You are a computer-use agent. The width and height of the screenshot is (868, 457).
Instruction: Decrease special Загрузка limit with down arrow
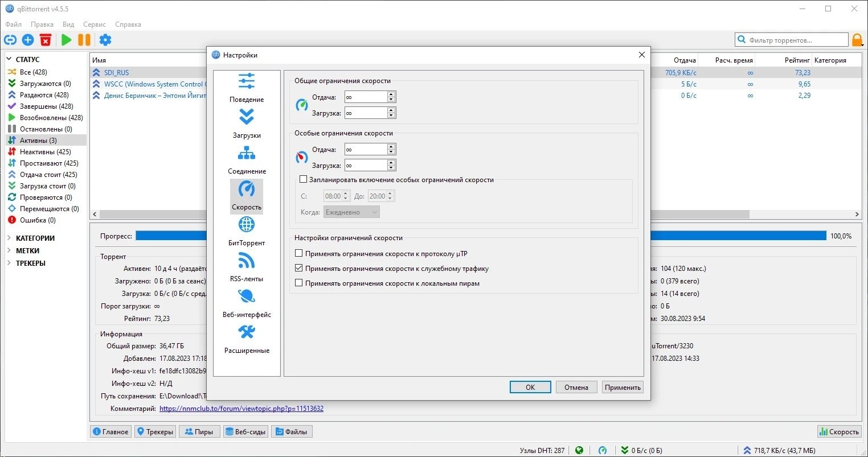pyautogui.click(x=391, y=168)
